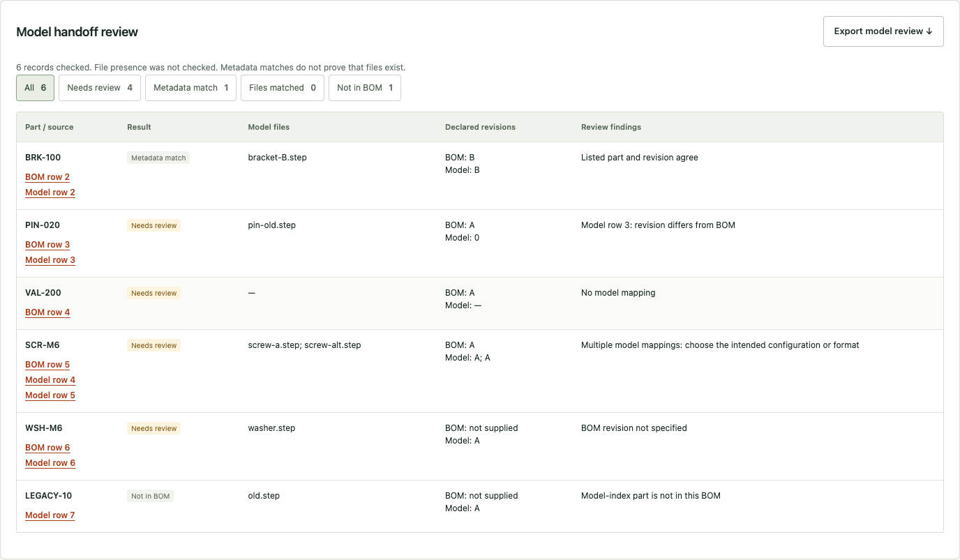Click the Declared revisions column header
The height and width of the screenshot is (560, 960).
coord(481,127)
